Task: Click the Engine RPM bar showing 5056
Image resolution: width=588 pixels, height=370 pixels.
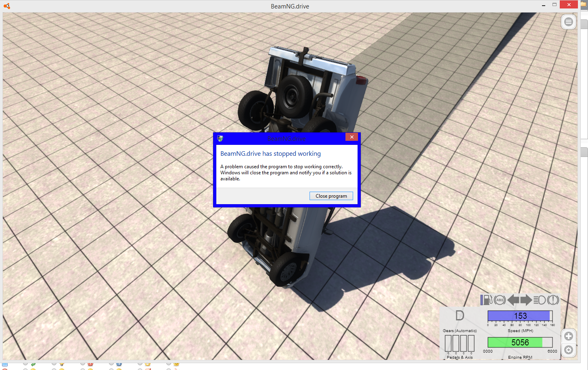Action: click(520, 342)
